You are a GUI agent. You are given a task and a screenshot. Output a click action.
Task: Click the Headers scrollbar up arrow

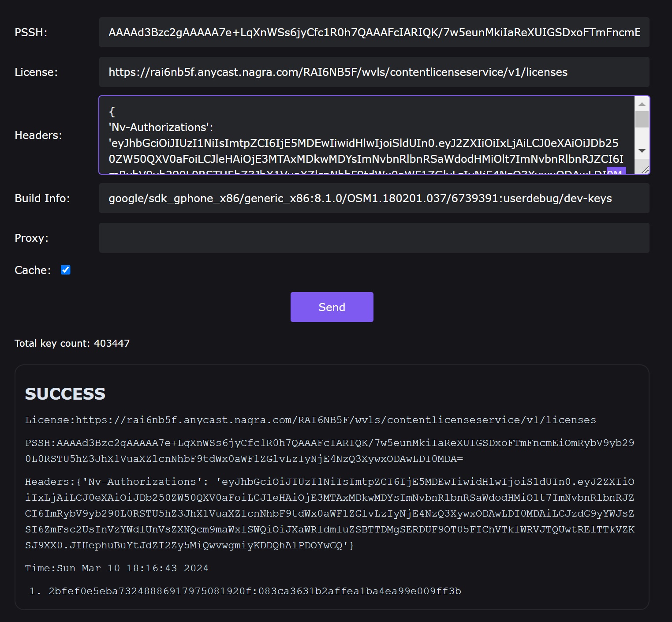point(642,104)
